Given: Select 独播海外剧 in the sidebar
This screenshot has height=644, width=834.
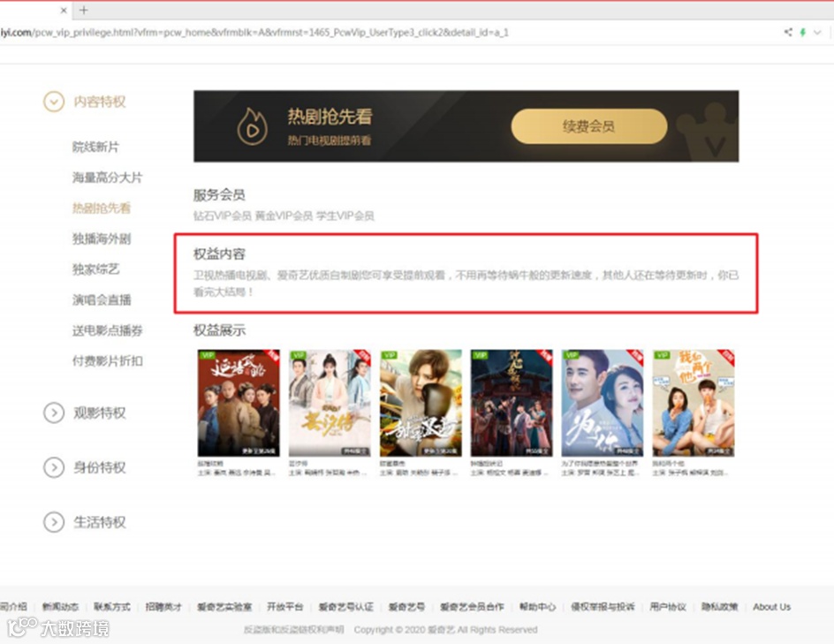Looking at the screenshot, I should [102, 239].
